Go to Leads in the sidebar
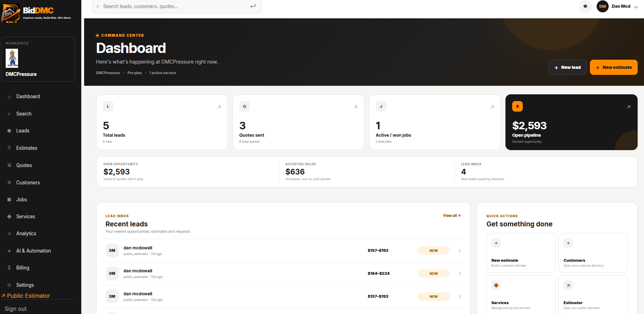This screenshot has height=314, width=644. pyautogui.click(x=23, y=131)
